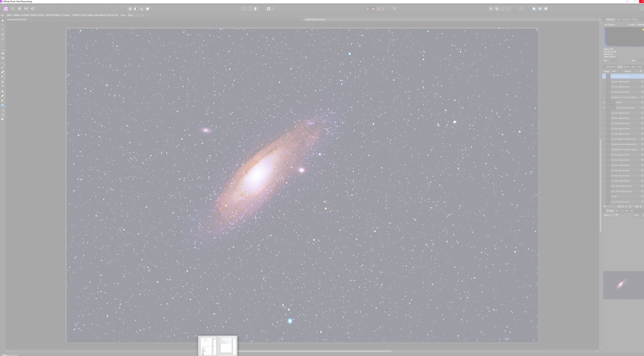This screenshot has width=644, height=356.
Task: Open the Swatches panel tab
Action: pyautogui.click(x=626, y=19)
